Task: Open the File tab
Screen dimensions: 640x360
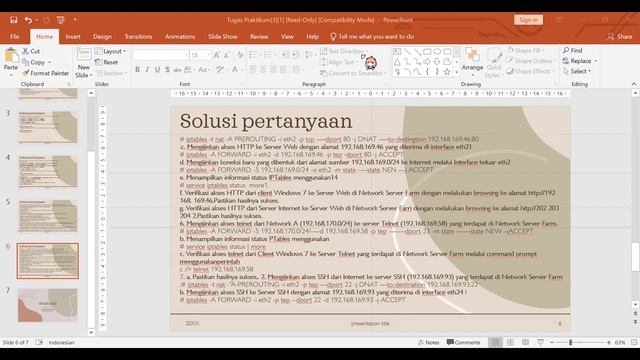Action: coord(15,36)
